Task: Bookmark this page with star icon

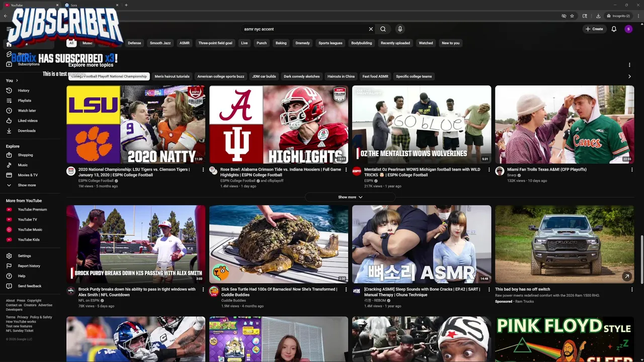Action: coord(572,16)
